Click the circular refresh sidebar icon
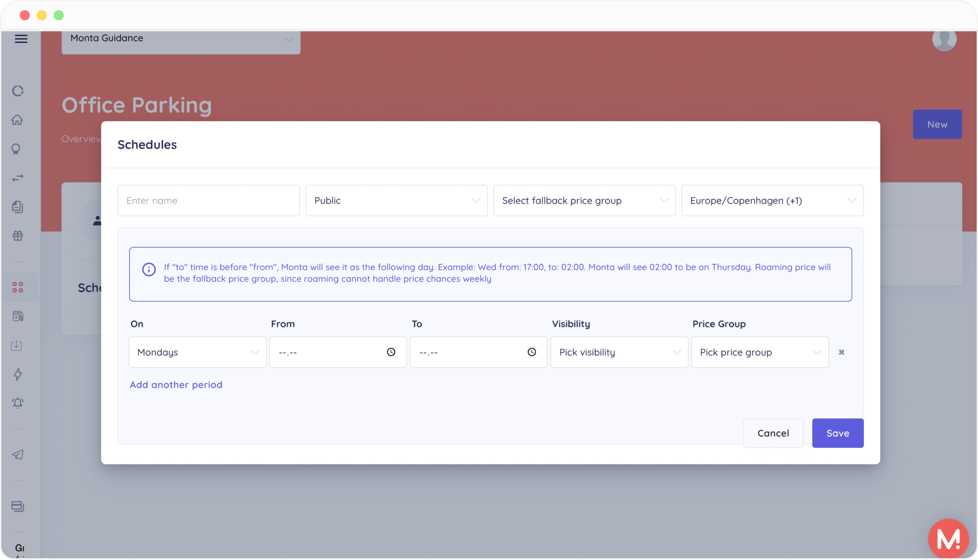The image size is (978, 560). 18,91
